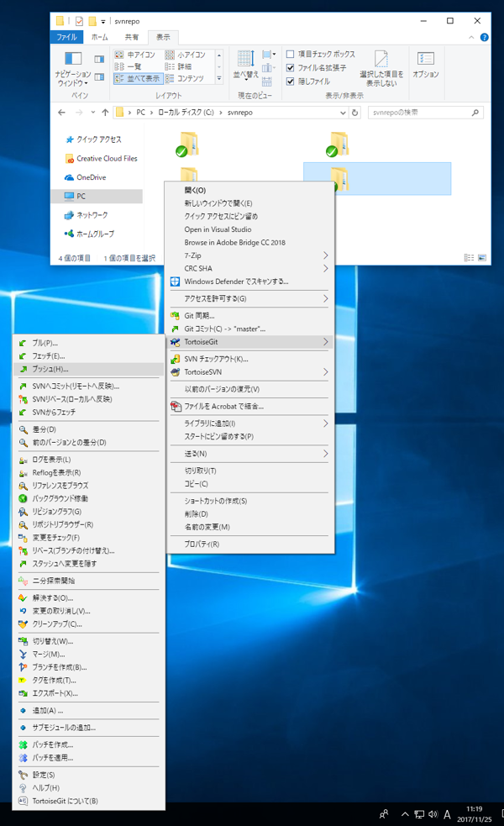Toggle hidden files (隠しファイル) checkbox
This screenshot has height=826, width=504.
coord(290,82)
